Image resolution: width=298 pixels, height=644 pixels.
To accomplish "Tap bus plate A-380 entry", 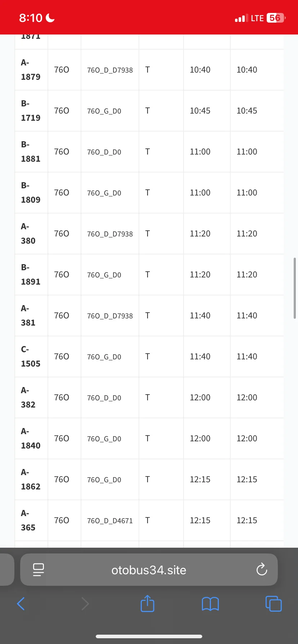I will 28,234.
